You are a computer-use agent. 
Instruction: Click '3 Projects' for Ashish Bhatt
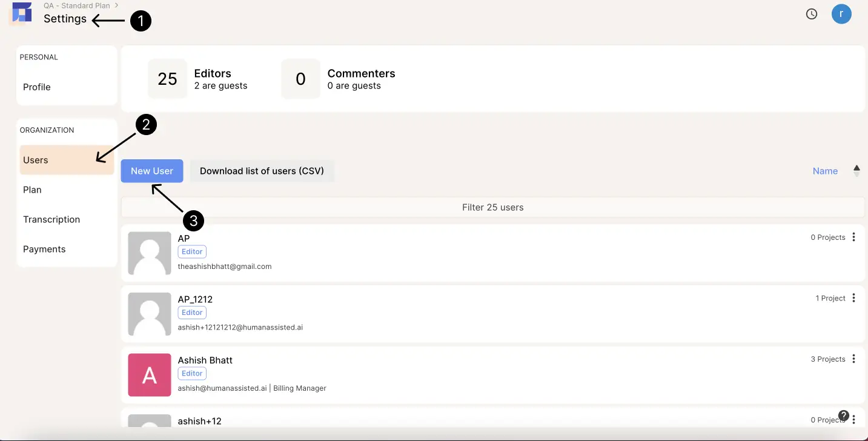pyautogui.click(x=828, y=359)
